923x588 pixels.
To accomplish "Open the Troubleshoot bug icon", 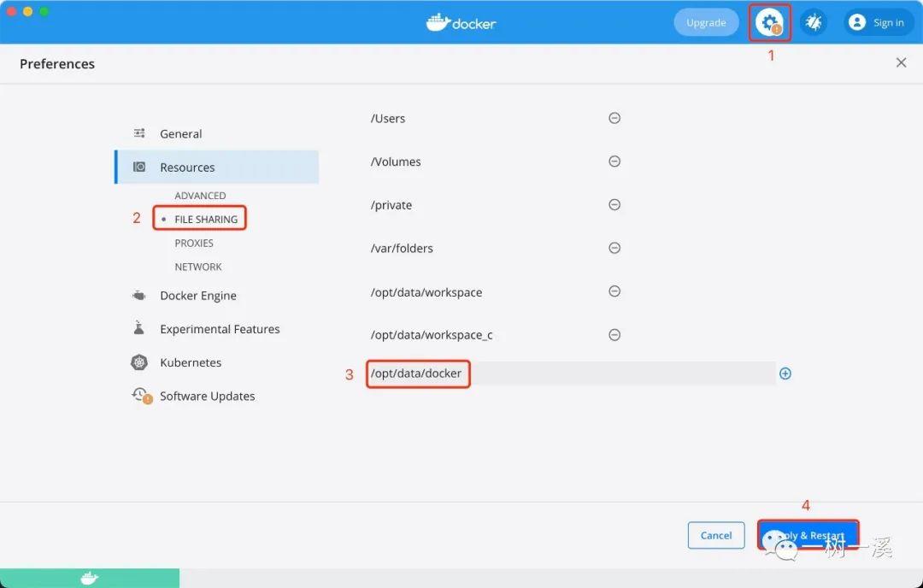I will click(x=814, y=22).
